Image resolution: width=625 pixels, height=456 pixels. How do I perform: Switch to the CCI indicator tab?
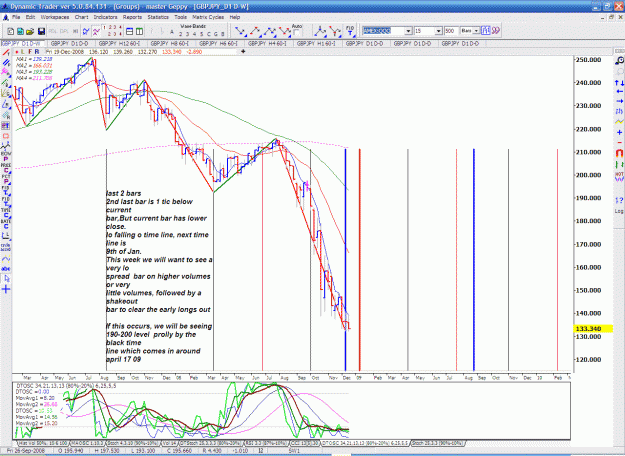[304, 443]
